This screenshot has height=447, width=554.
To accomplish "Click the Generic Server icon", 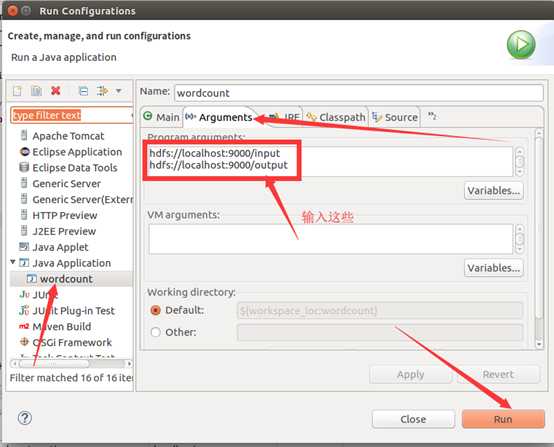I will click(x=24, y=183).
